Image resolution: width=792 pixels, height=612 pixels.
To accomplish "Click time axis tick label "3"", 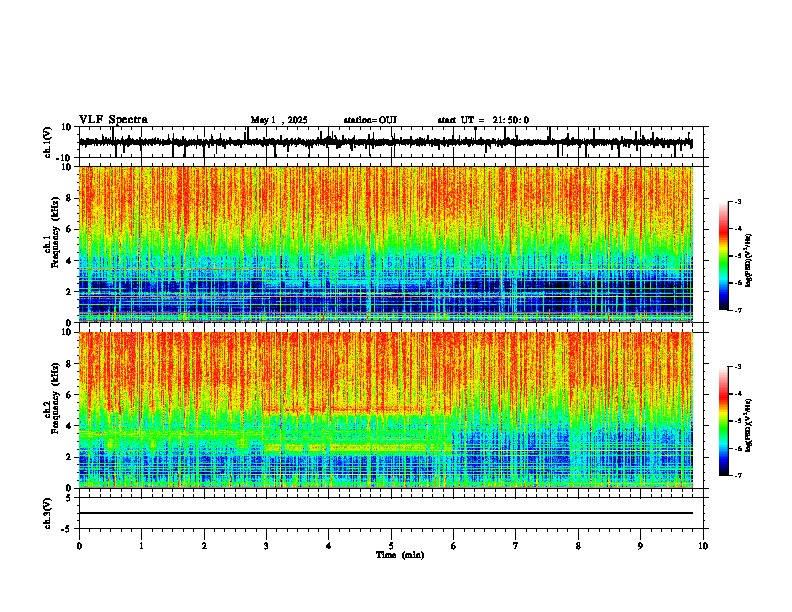I will pyautogui.click(x=266, y=546).
